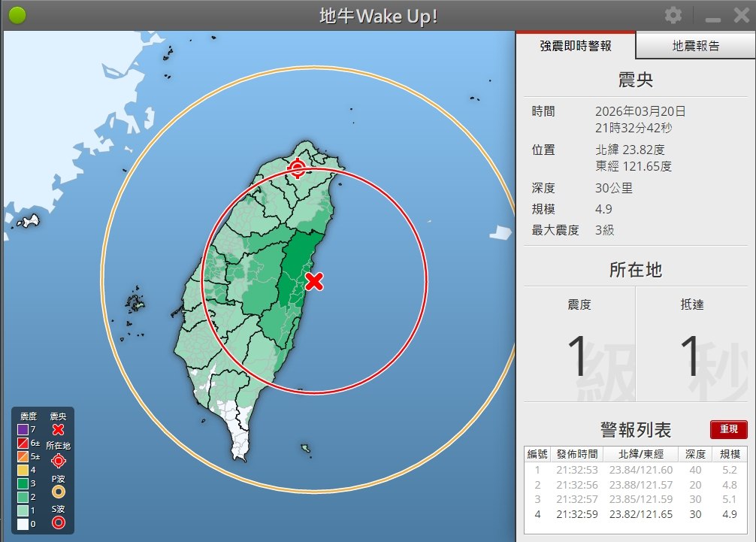Select alert row 4 issued at 21:32:59
Viewport: 756px width, 542px height.
click(636, 514)
